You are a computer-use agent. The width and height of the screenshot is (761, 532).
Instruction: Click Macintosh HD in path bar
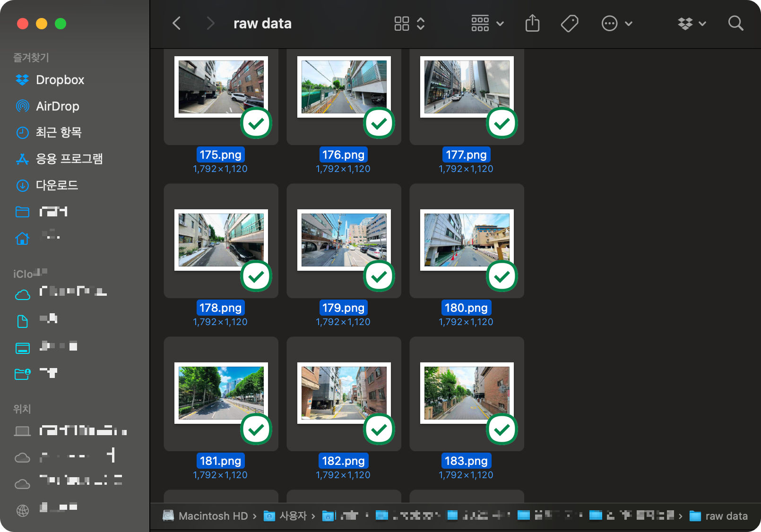click(206, 516)
